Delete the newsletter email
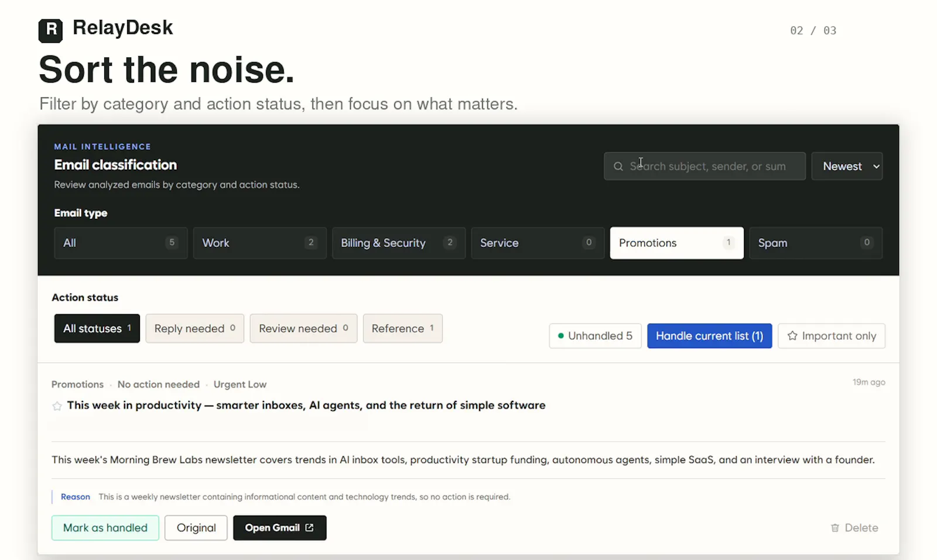The image size is (937, 560). click(x=854, y=528)
